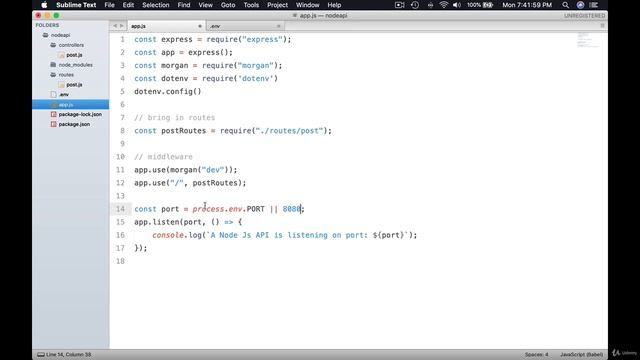This screenshot has height=360, width=640.
Task: Open the Siri icon in menu bar
Action: 580,5
